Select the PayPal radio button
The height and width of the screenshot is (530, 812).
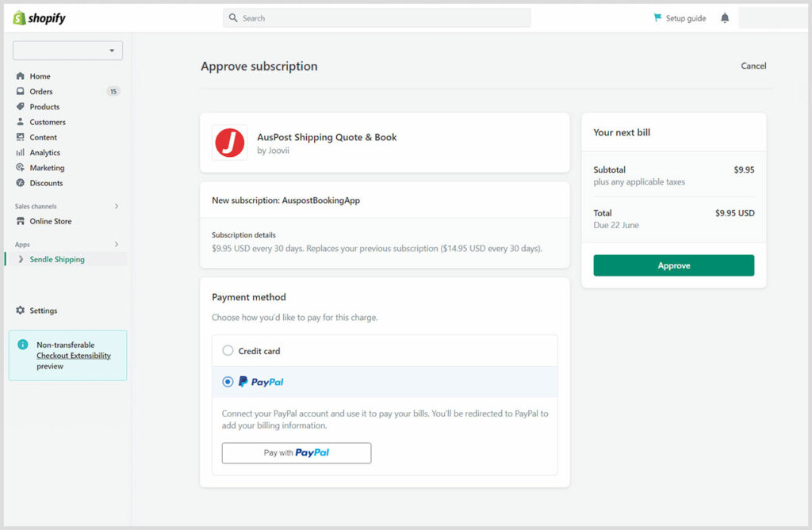click(228, 382)
